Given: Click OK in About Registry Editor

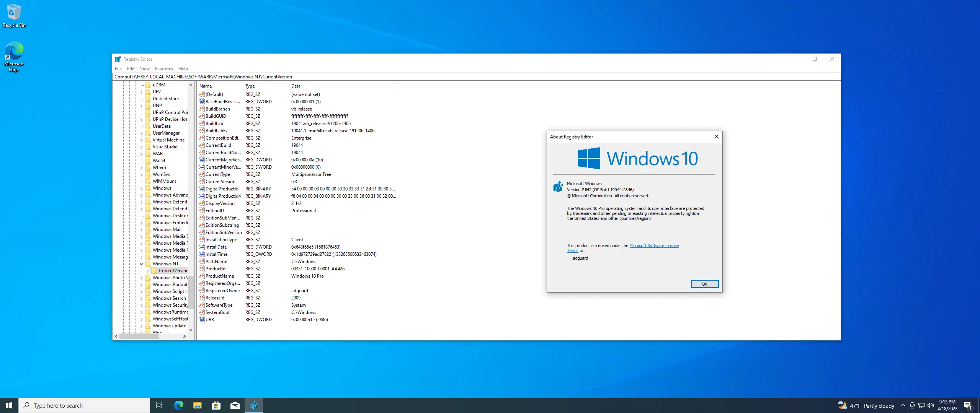Looking at the screenshot, I should coord(704,284).
